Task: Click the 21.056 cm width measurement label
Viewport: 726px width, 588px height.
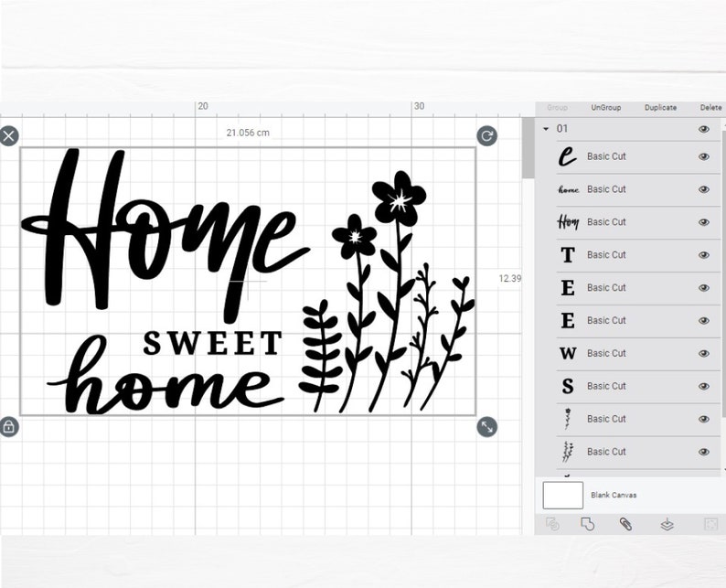Action: pos(248,133)
